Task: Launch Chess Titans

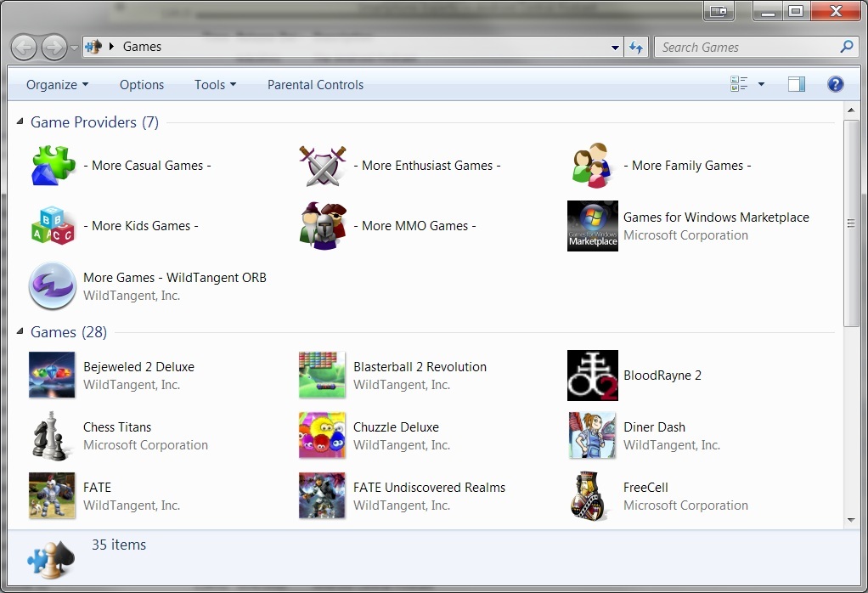Action: (116, 426)
